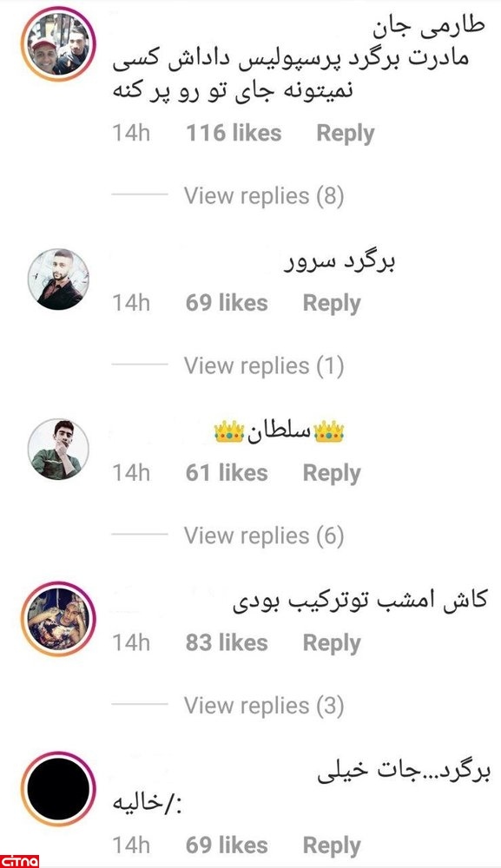
Task: Open avatar of the 'سلطان' commenter
Action: coord(58,449)
